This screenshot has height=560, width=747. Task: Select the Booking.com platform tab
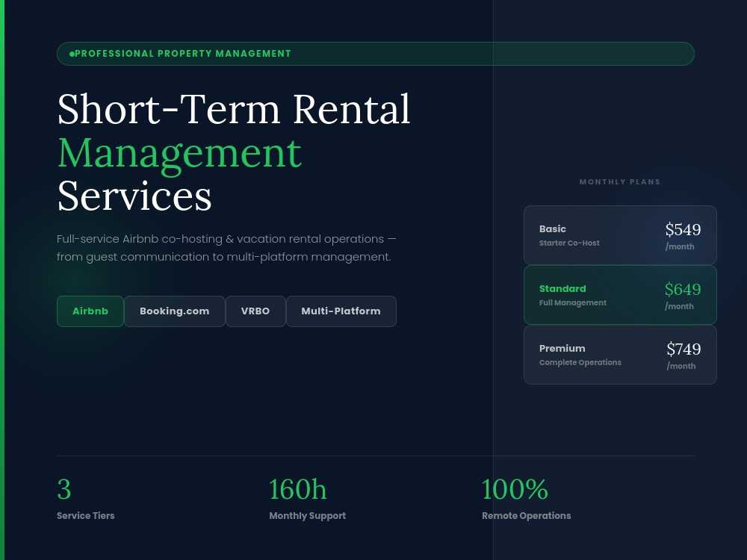point(174,311)
